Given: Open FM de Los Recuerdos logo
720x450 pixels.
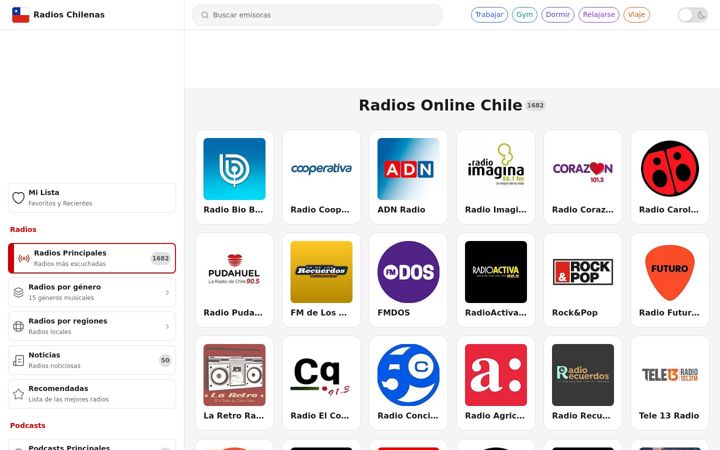Looking at the screenshot, I should point(321,272).
